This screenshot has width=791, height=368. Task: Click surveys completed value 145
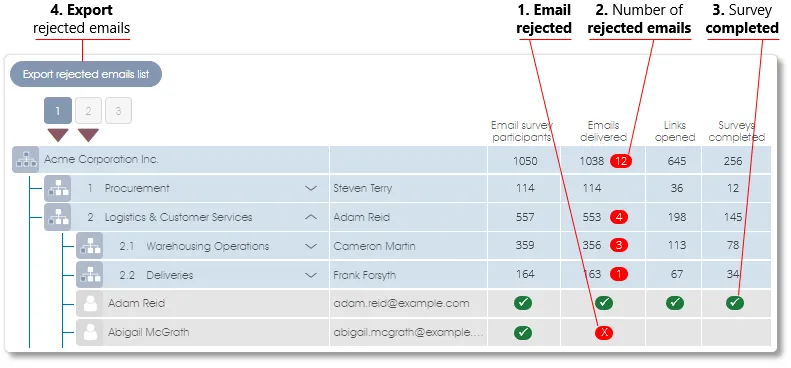pos(732,217)
